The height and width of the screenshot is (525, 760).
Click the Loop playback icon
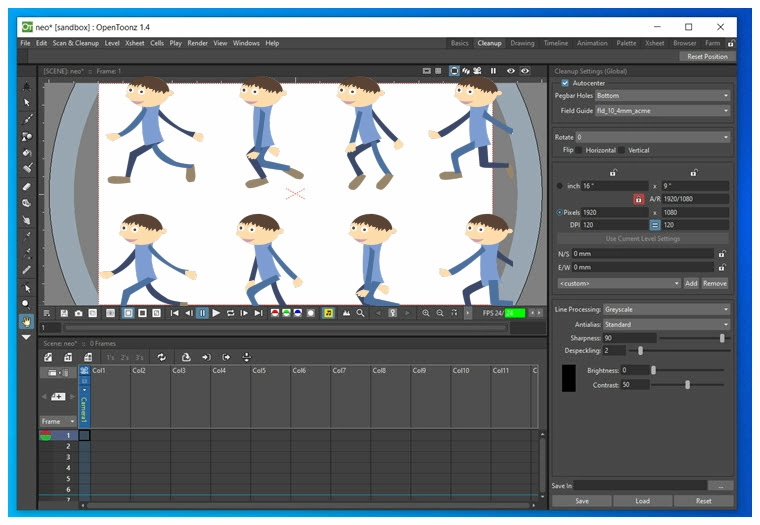point(230,313)
